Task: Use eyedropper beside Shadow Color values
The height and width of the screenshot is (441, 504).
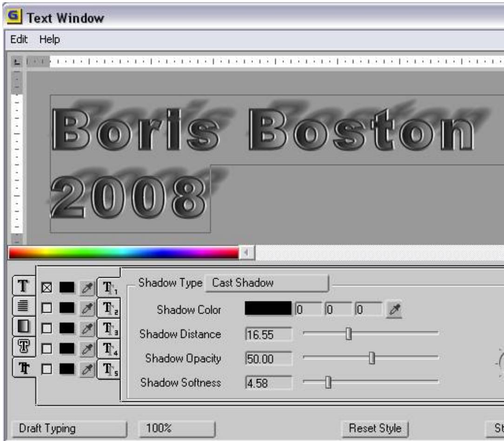Action: [x=394, y=309]
